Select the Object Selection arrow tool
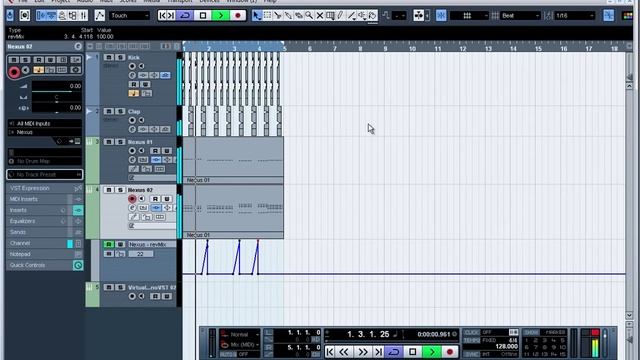640x360 pixels. [x=257, y=16]
